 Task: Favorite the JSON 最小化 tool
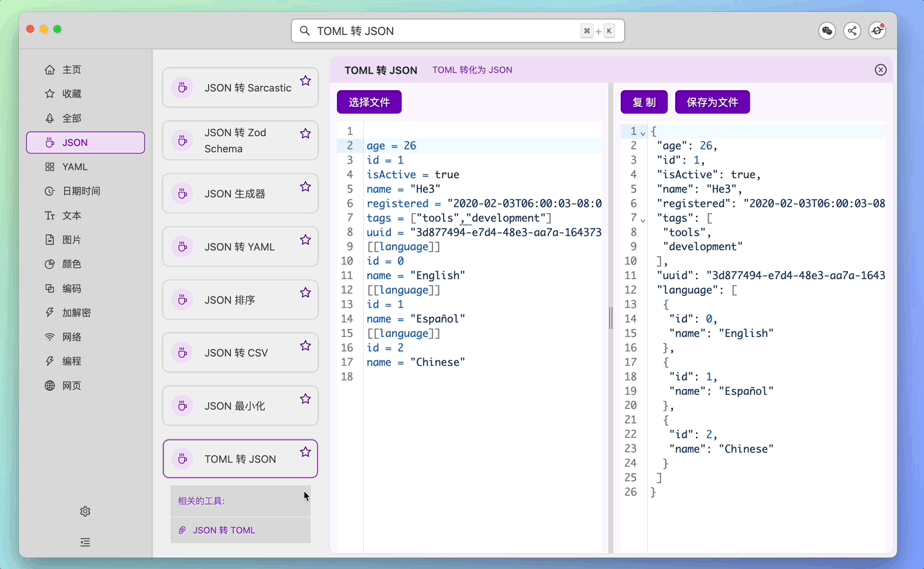305,399
